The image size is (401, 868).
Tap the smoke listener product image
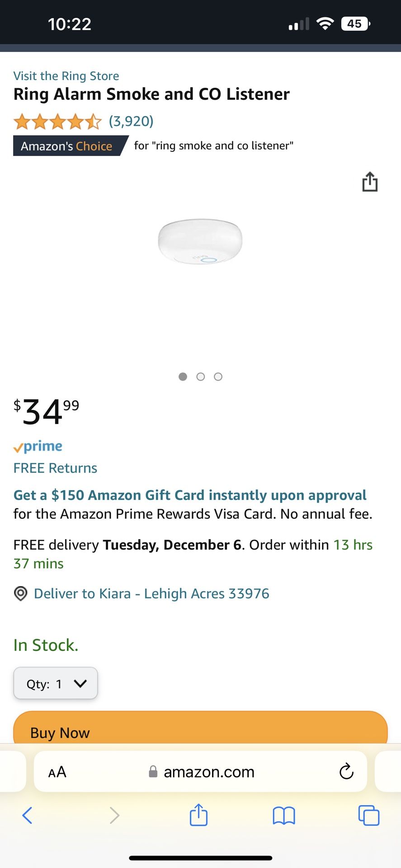(200, 242)
